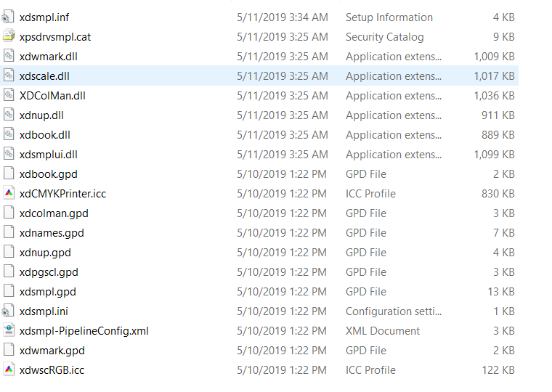Click the 9 KB size value
The height and width of the screenshot is (392, 552).
pyautogui.click(x=504, y=37)
